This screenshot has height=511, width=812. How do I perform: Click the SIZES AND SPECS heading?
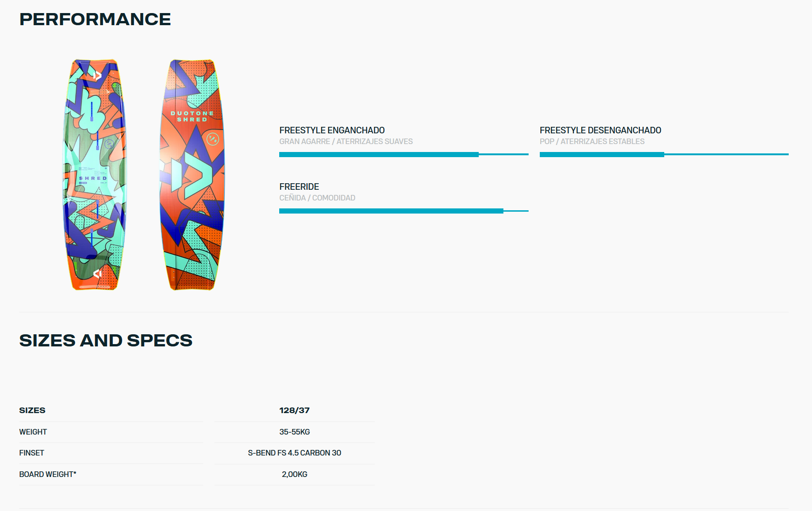pyautogui.click(x=106, y=340)
